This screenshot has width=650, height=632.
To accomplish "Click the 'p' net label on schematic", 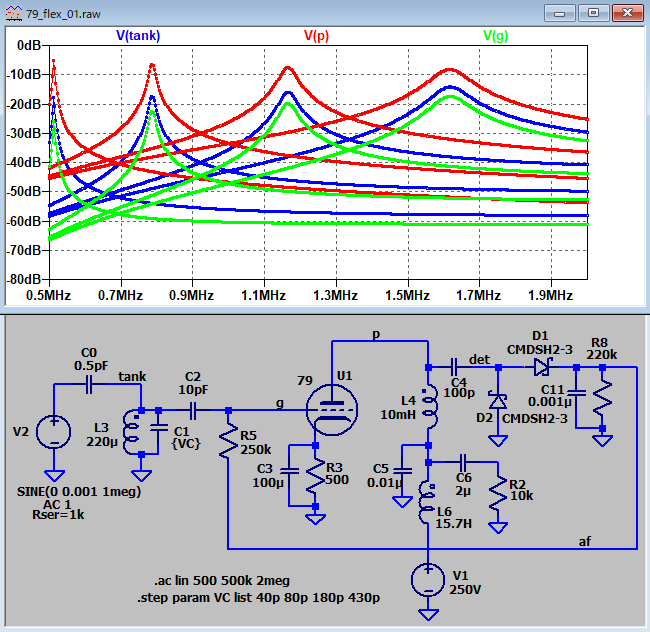I will [376, 334].
